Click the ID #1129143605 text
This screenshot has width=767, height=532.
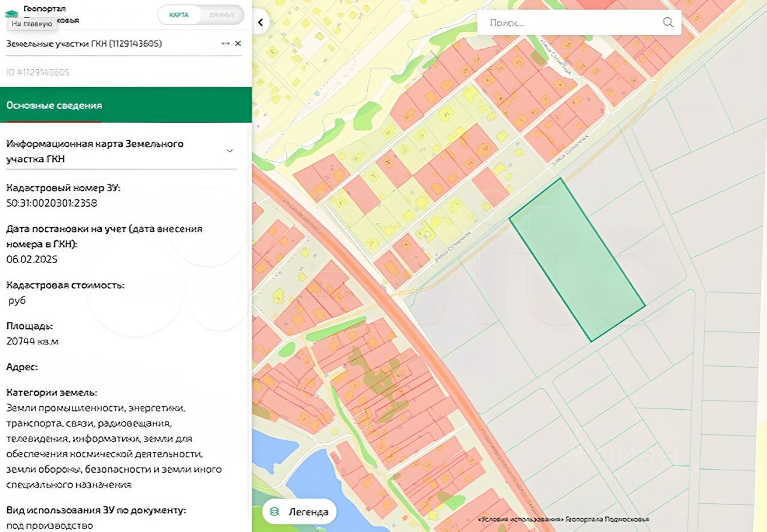click(38, 72)
